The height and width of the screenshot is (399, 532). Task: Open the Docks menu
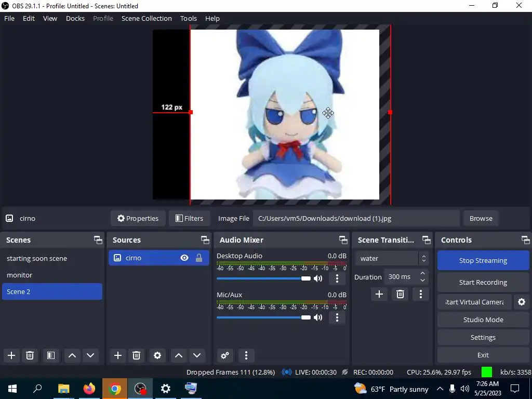[x=75, y=18]
